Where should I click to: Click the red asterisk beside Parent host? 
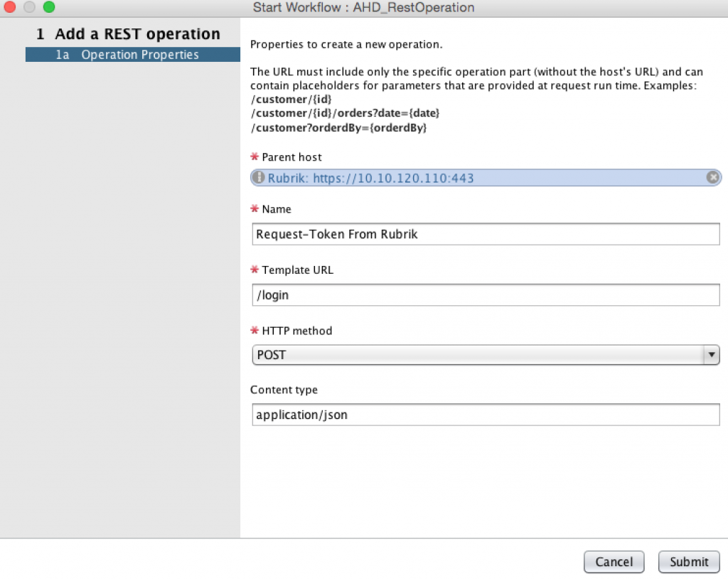(255, 156)
